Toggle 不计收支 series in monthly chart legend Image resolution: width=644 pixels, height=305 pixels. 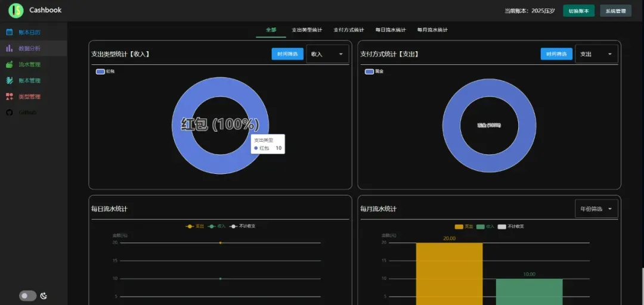510,226
